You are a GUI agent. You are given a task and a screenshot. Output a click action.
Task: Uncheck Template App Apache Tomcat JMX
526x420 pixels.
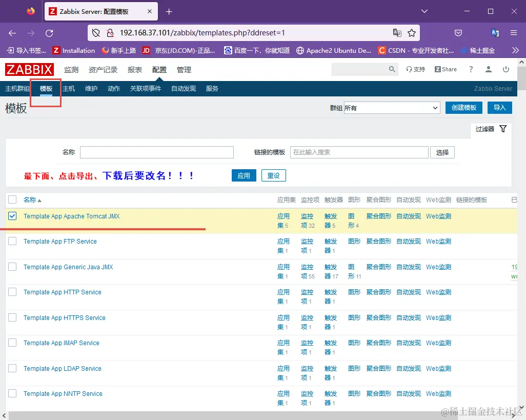point(12,216)
